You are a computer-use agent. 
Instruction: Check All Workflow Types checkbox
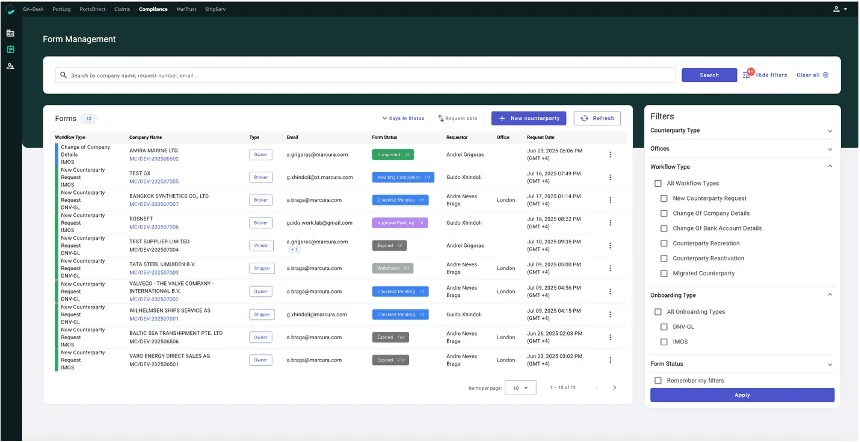(658, 184)
